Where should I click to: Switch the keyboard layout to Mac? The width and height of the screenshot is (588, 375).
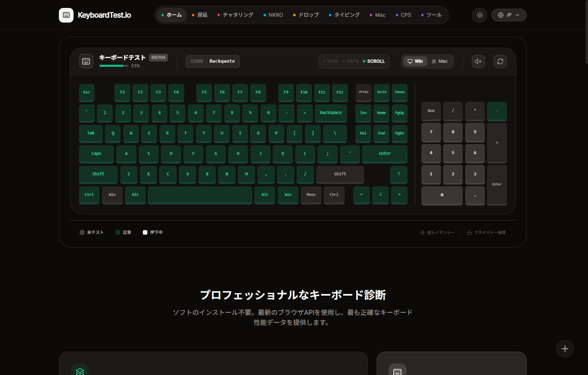click(x=439, y=61)
